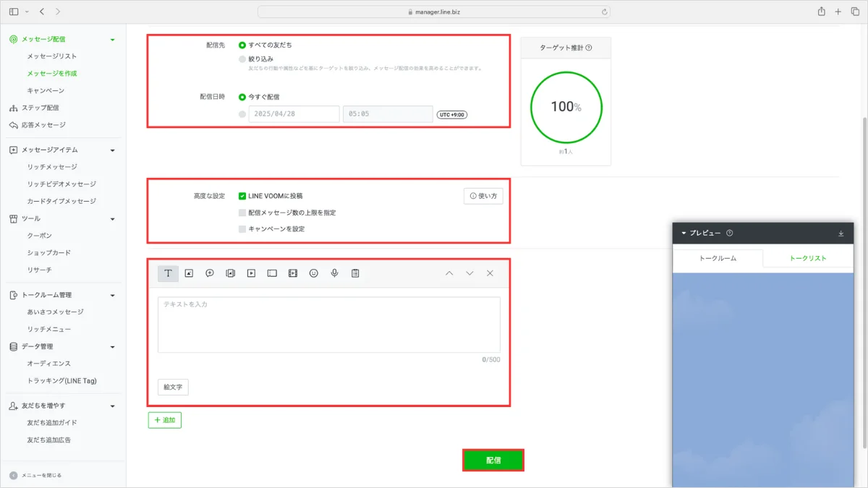The height and width of the screenshot is (488, 868).
Task: Uncheck LINE VOOMに投稿 checkbox
Action: [242, 196]
